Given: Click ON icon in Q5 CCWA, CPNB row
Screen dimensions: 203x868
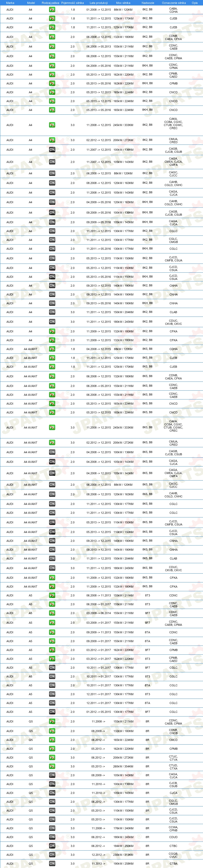Looking at the screenshot, I should [52, 828].
